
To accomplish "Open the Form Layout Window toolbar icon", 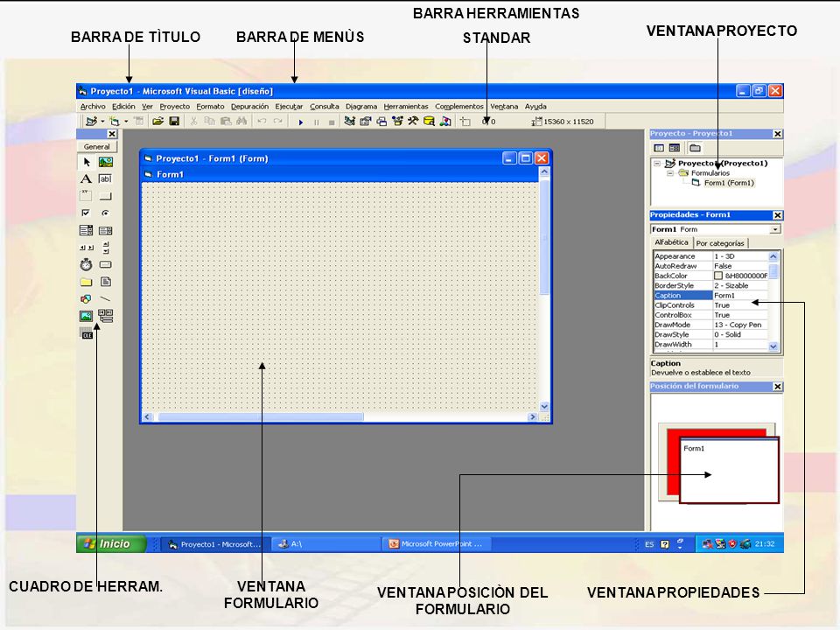I will pyautogui.click(x=381, y=122).
